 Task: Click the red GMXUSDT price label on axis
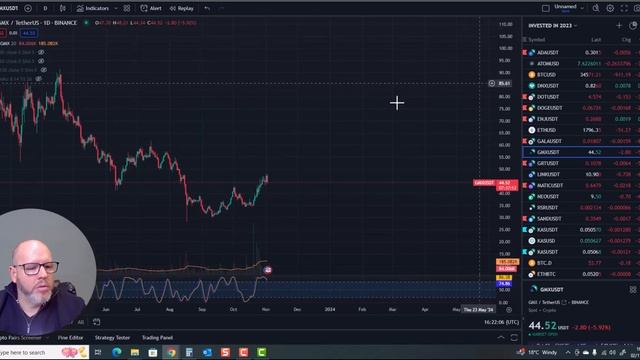click(484, 182)
